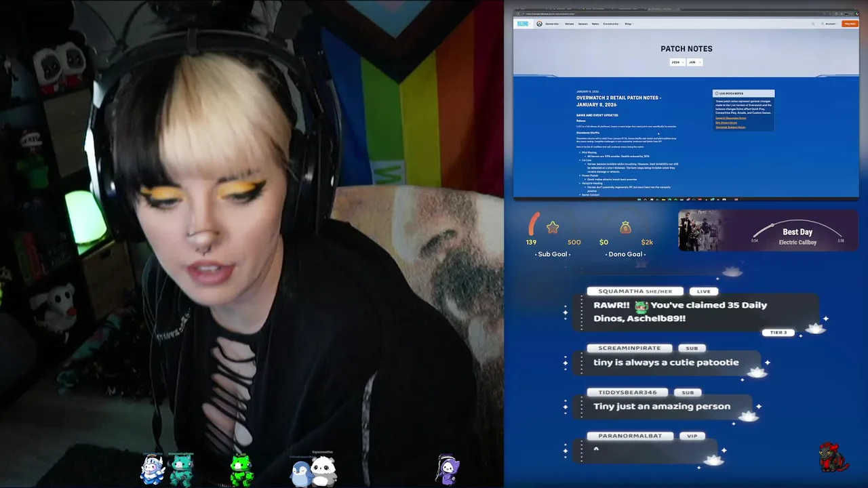Go to the Heroes page in navbar
Screen dimensions: 868x488
569,24
